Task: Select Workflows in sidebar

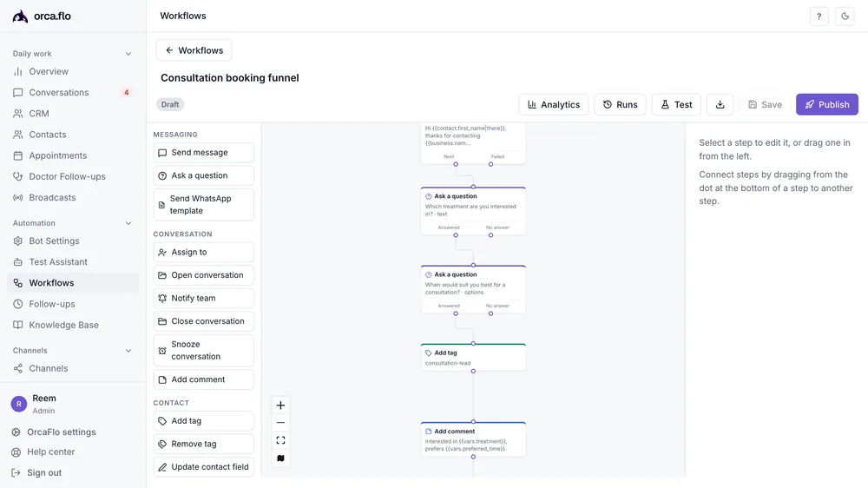Action: point(73,283)
